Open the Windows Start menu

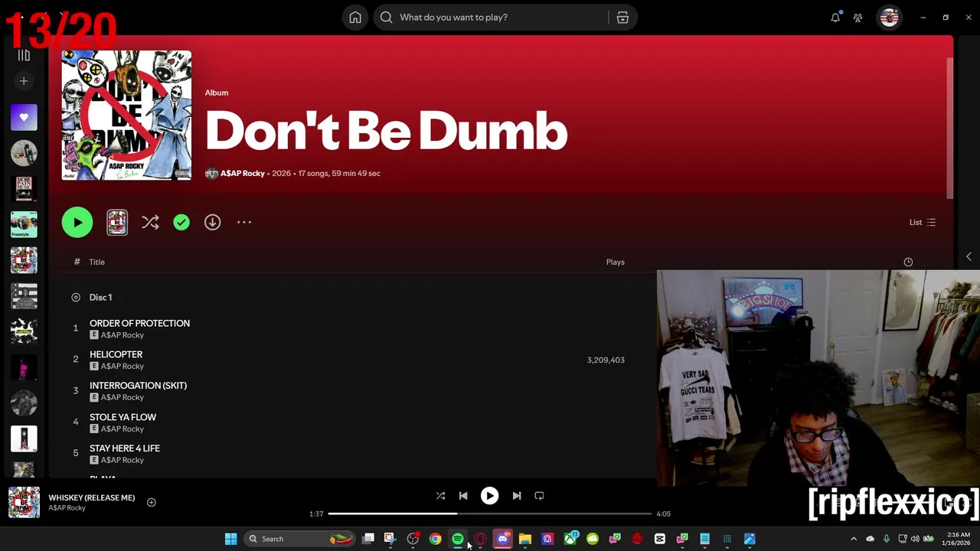[230, 539]
